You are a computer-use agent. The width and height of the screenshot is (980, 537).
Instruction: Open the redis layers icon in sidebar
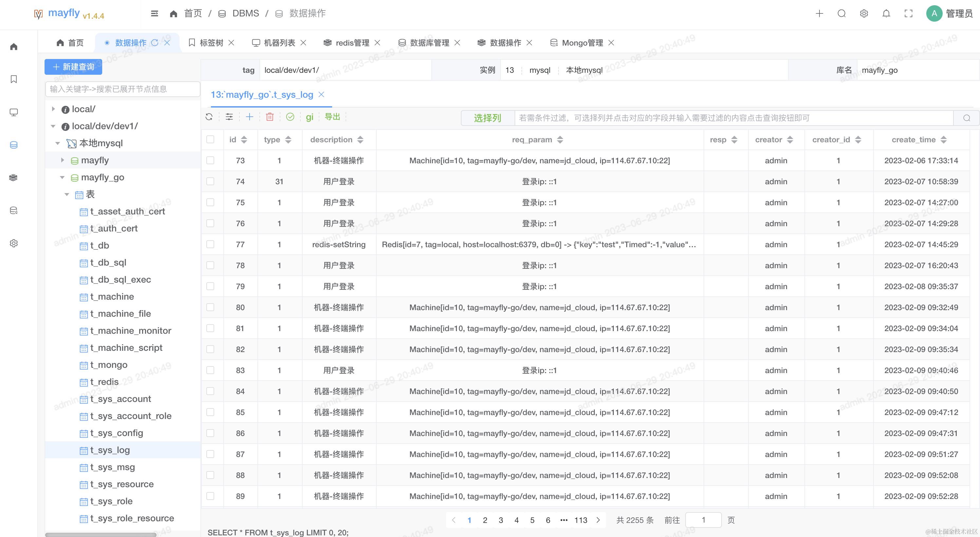(x=14, y=177)
